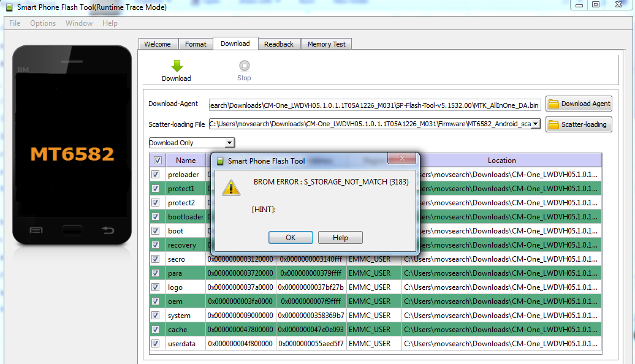The image size is (635, 364).
Task: Open the Help menu
Action: coord(110,23)
